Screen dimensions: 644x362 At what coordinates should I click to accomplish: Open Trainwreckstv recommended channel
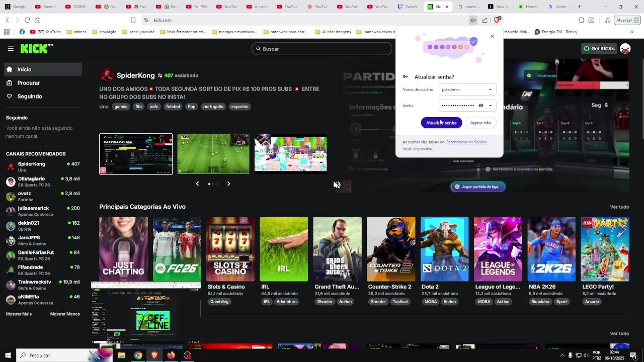tap(43, 285)
